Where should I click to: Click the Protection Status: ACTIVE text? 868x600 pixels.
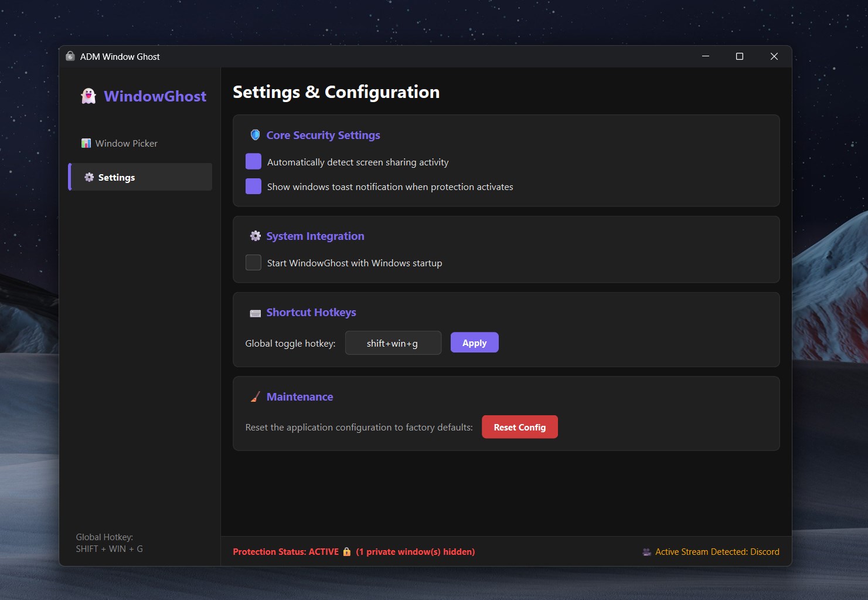286,552
